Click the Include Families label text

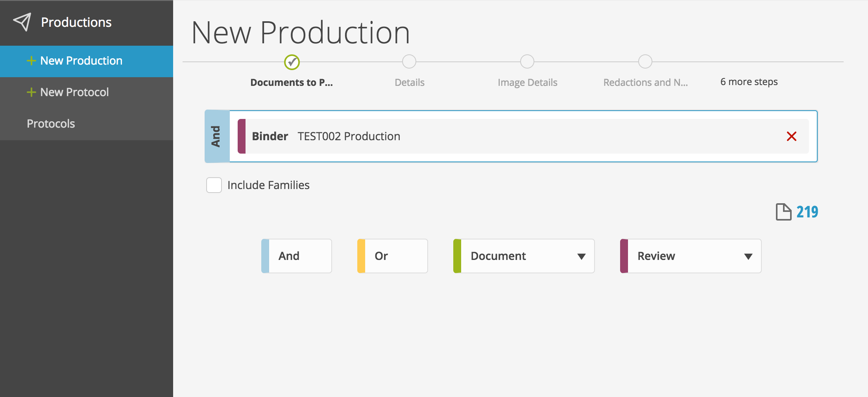[x=268, y=185]
